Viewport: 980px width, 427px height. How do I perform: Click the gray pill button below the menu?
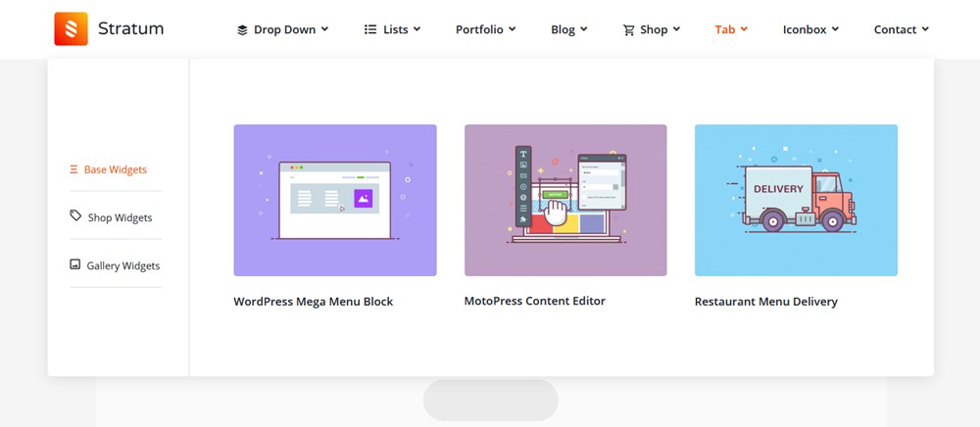491,401
